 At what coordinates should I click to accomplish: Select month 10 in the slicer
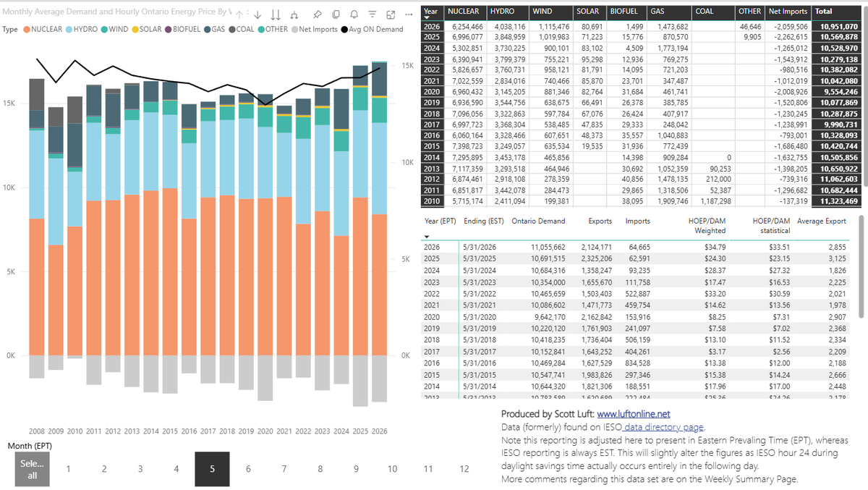[392, 469]
